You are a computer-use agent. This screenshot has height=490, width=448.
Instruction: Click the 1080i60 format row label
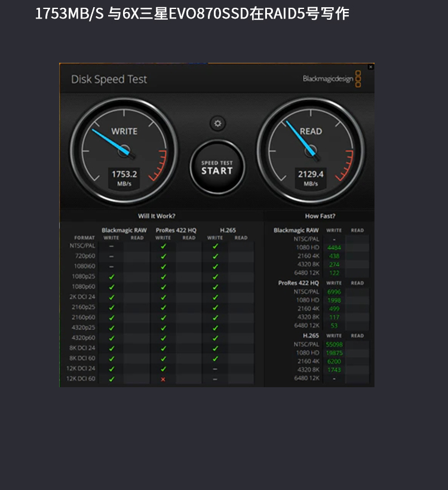(84, 267)
